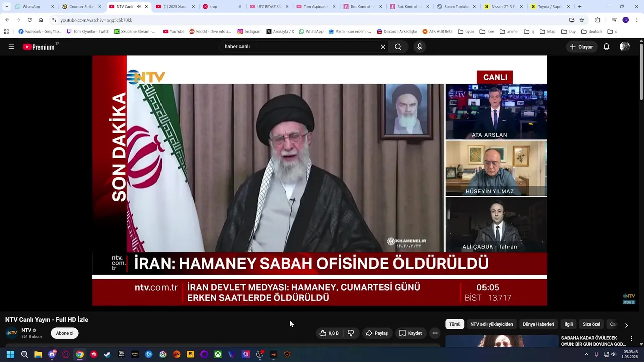644x362 pixels.
Task: Open Discord | Arkadaşlar bookmark
Action: tap(397, 31)
